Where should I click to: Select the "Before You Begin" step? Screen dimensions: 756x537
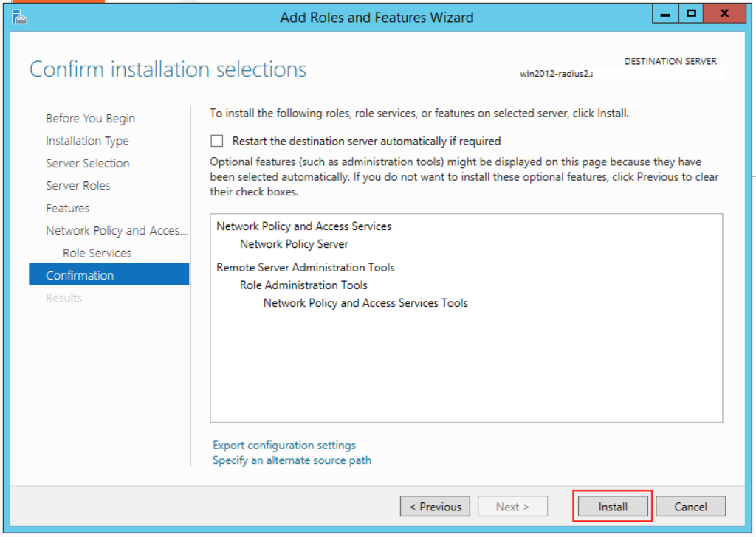90,118
